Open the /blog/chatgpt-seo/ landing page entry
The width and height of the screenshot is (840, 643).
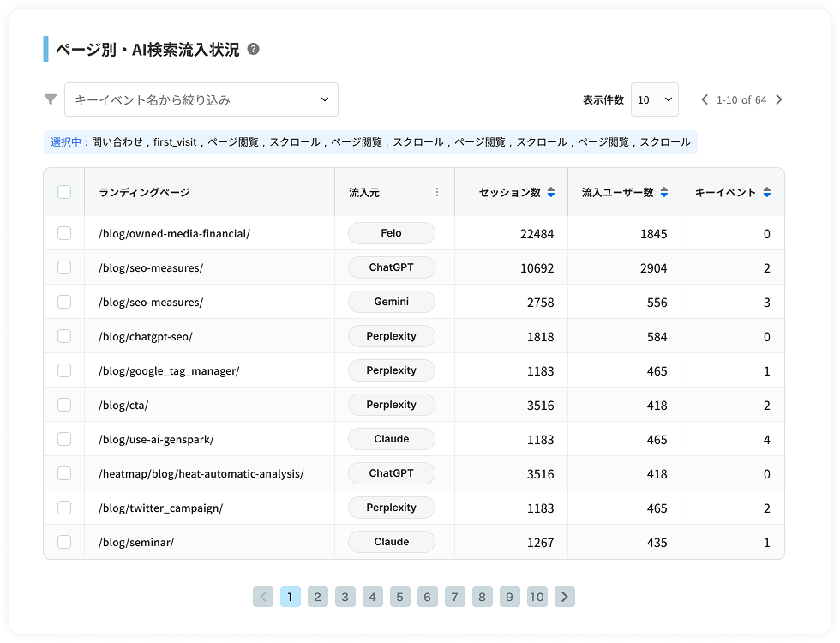click(x=146, y=336)
